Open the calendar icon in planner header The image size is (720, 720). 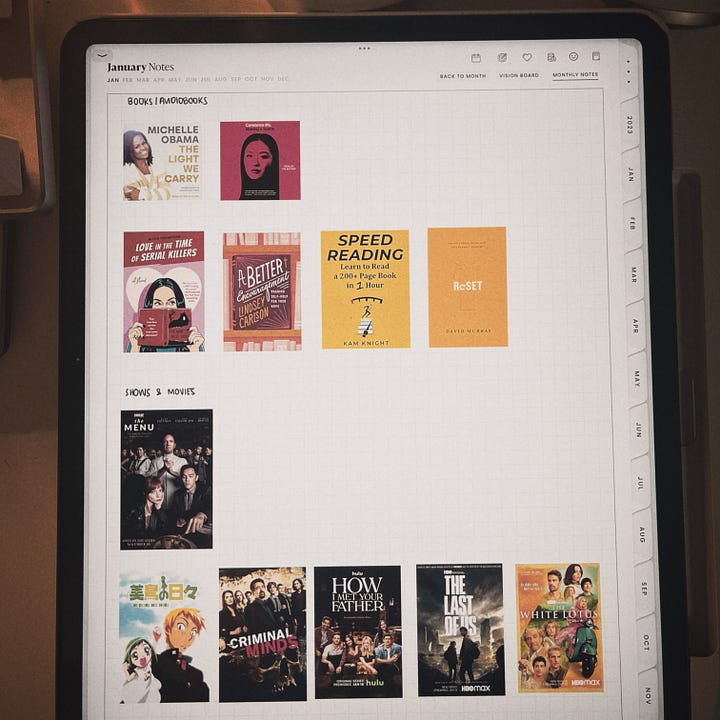coord(476,58)
